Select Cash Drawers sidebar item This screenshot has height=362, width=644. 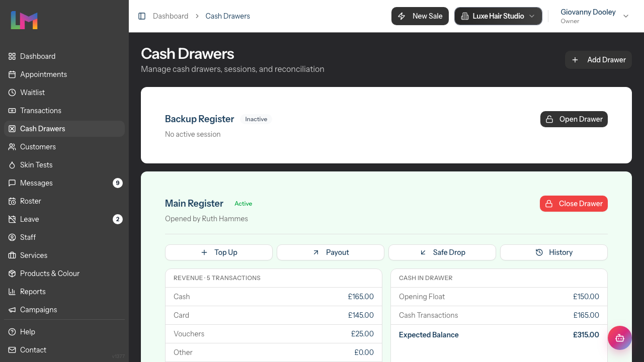64,129
